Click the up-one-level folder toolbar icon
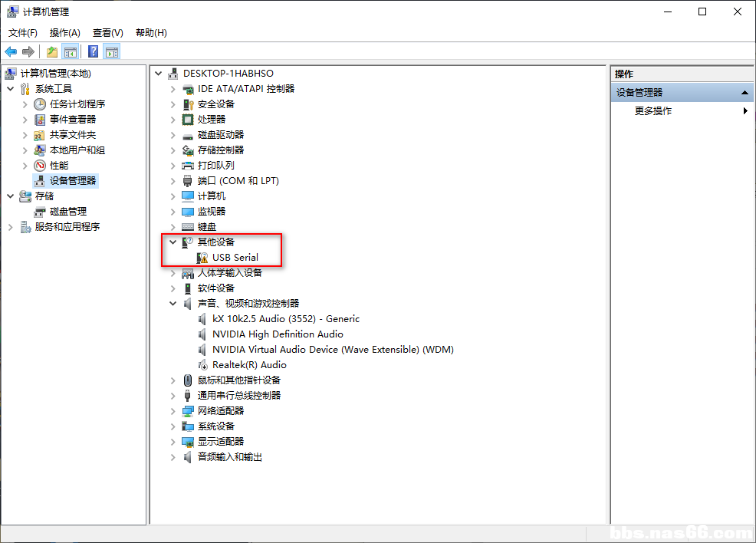This screenshot has width=756, height=543. [51, 51]
